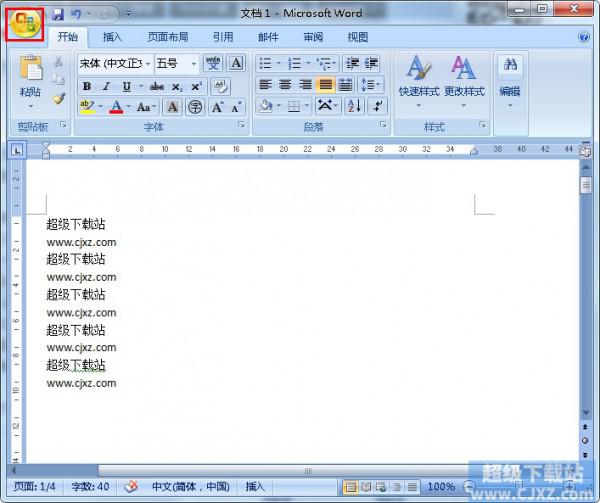Pick text highlight color (yellow ab)

(88, 107)
